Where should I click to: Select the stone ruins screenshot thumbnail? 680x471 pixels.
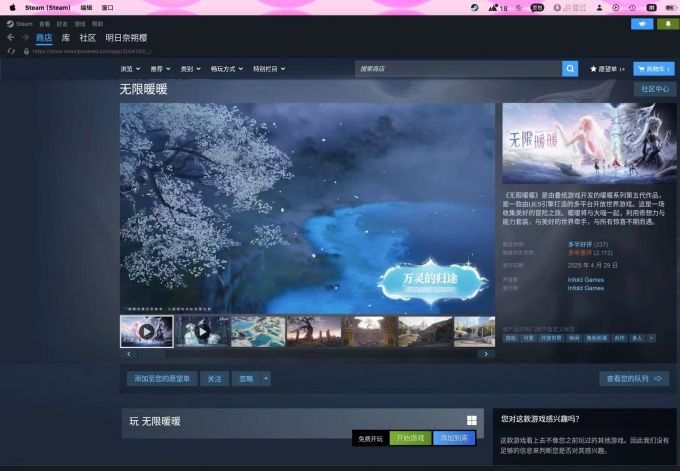[369, 332]
